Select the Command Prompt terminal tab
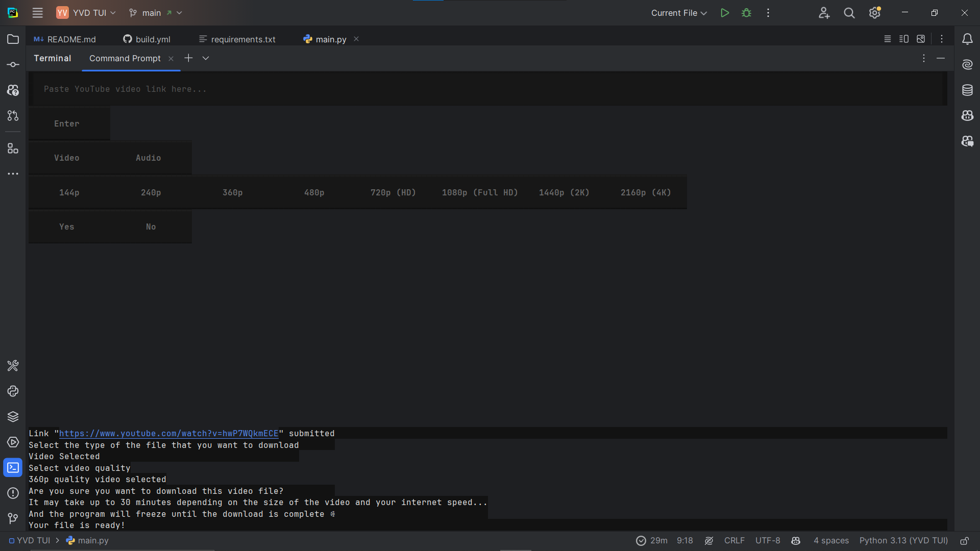Image resolution: width=980 pixels, height=551 pixels. 125,58
